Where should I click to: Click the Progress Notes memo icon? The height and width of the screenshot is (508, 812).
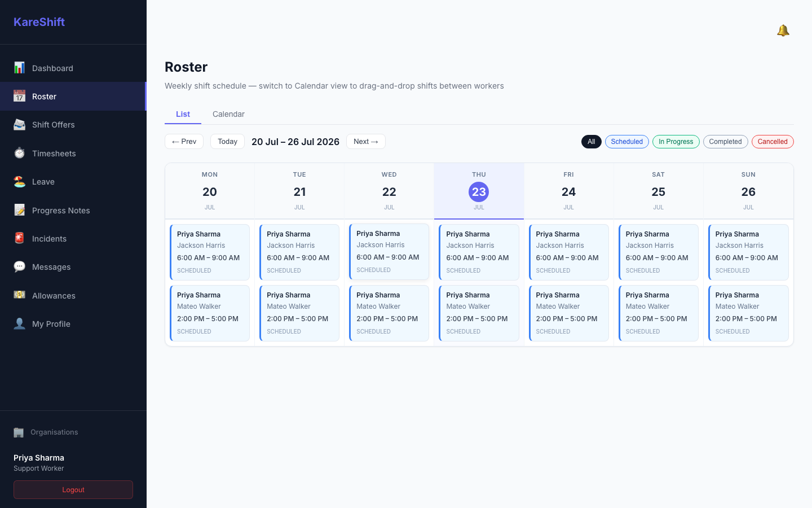click(x=19, y=210)
